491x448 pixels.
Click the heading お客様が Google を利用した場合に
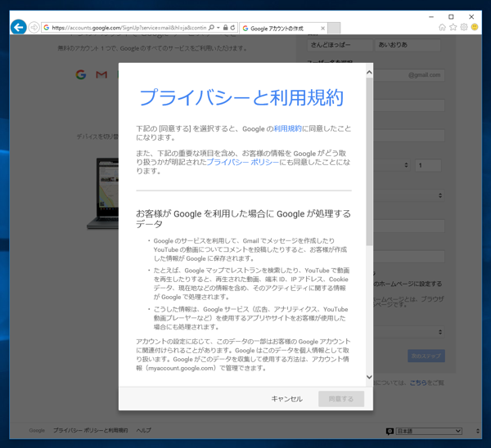pyautogui.click(x=243, y=218)
